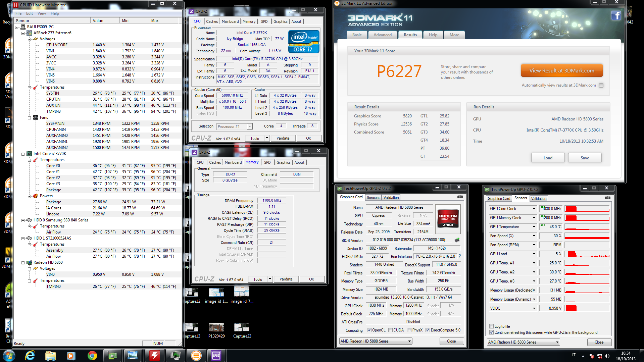Uncheck Continue refreshing in background option

click(491, 332)
